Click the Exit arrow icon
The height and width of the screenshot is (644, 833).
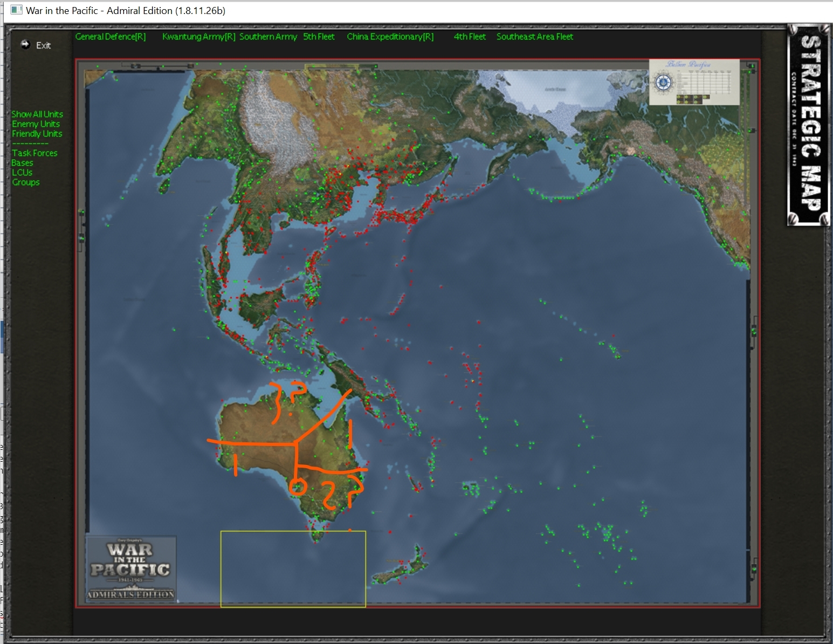pyautogui.click(x=25, y=45)
